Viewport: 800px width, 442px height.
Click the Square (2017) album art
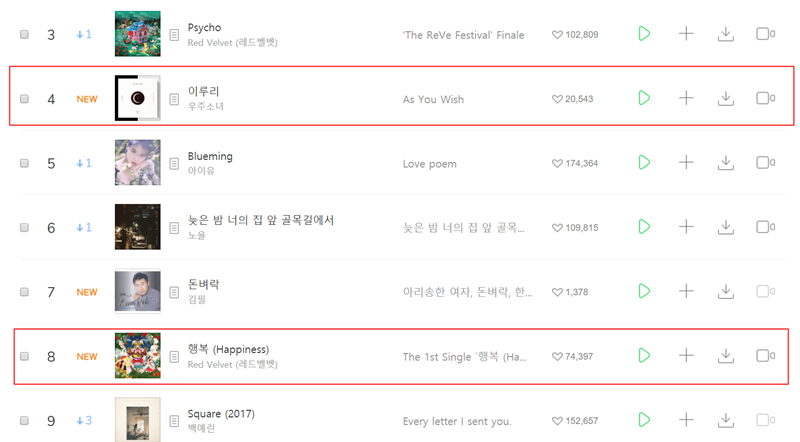pyautogui.click(x=137, y=420)
